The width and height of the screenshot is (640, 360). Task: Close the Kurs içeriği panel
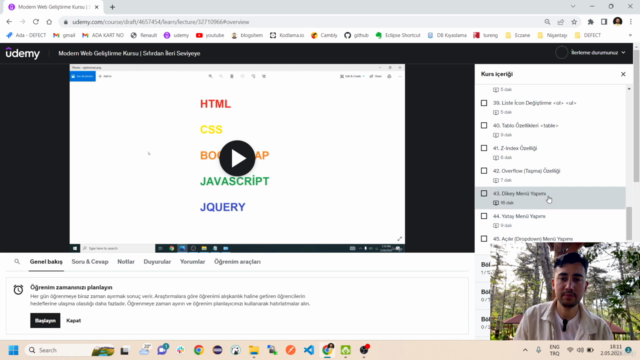[623, 74]
